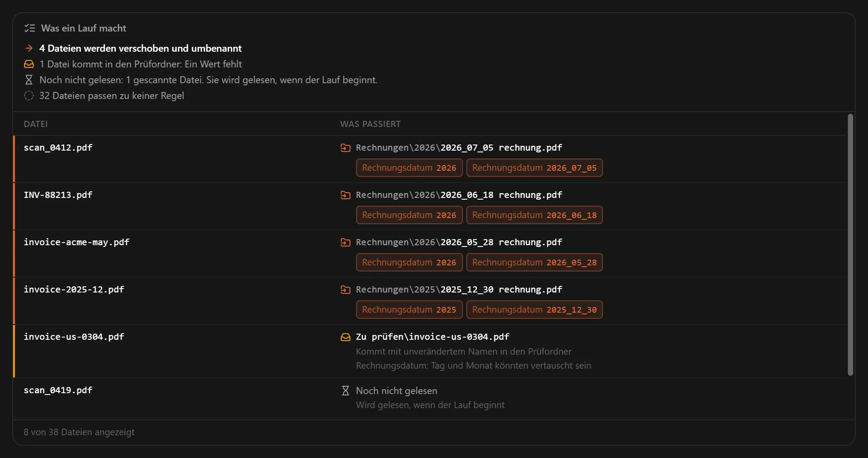Click the review inbox icon beside 'Zu prüfen\invoice-us-0304.pdf'
The image size is (868, 458).
(x=346, y=337)
